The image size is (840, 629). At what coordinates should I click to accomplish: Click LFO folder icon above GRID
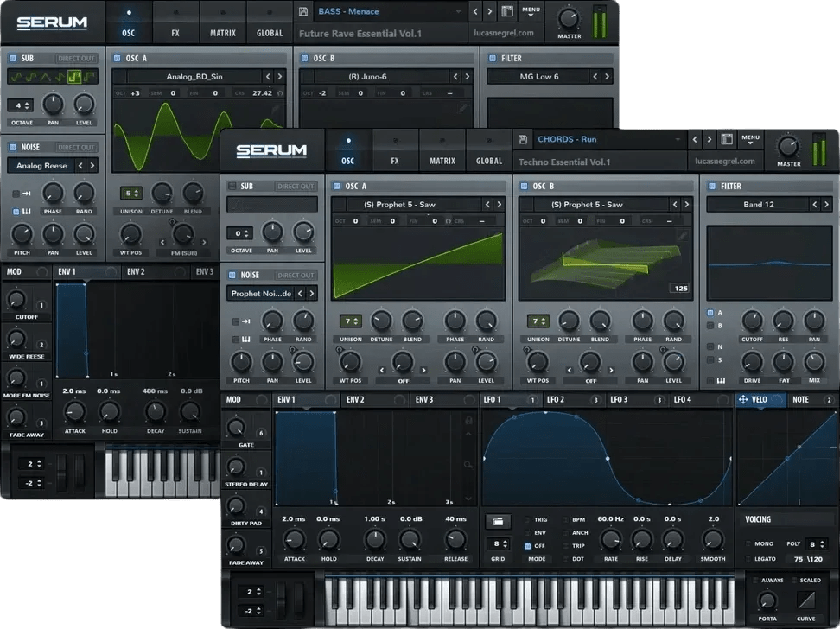coord(498,521)
